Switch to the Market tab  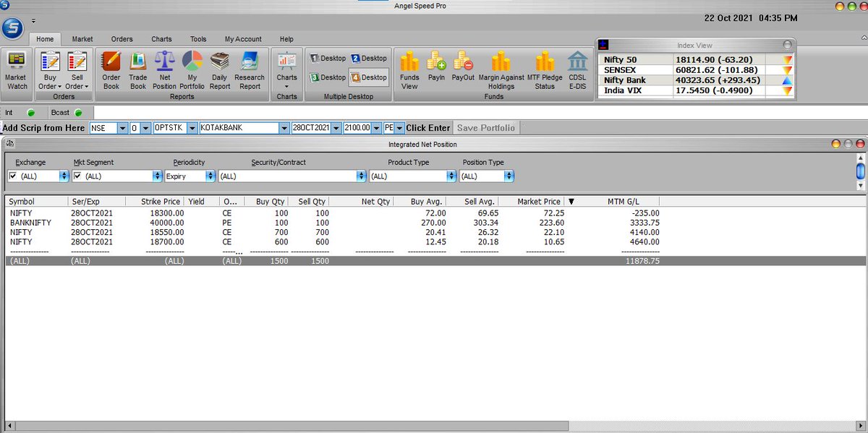pos(82,39)
